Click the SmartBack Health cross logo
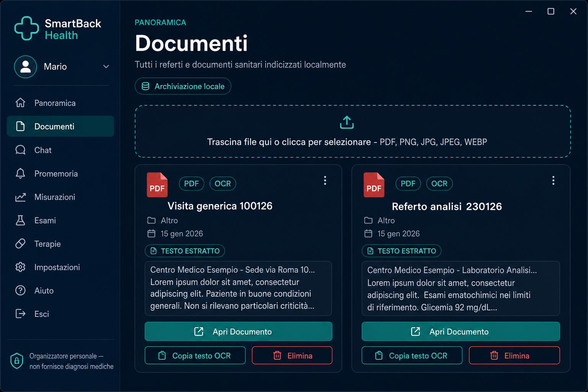Screen dimensions: 588x392 tap(26, 28)
